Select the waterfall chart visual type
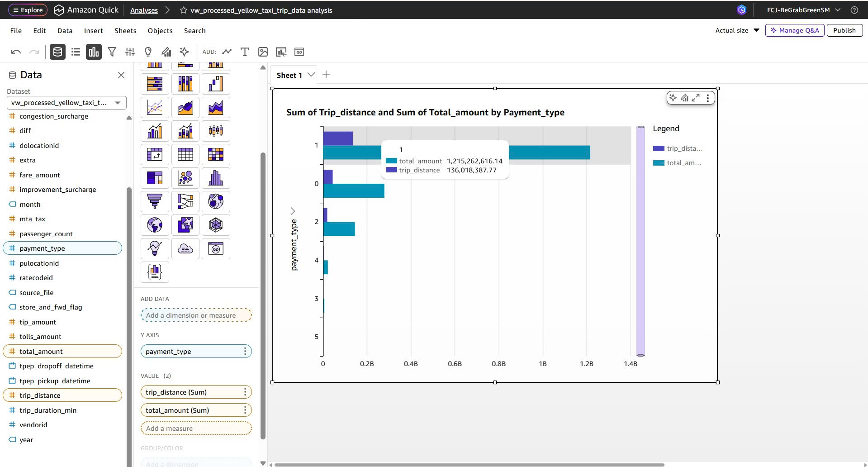The width and height of the screenshot is (868, 467). pos(216,84)
